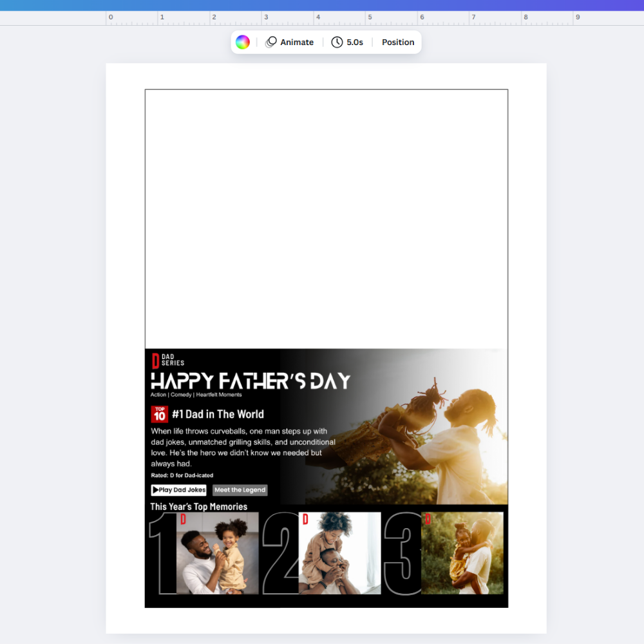Screen dimensions: 644x644
Task: Click the Play Dad Jokes button graphic
Action: point(178,490)
